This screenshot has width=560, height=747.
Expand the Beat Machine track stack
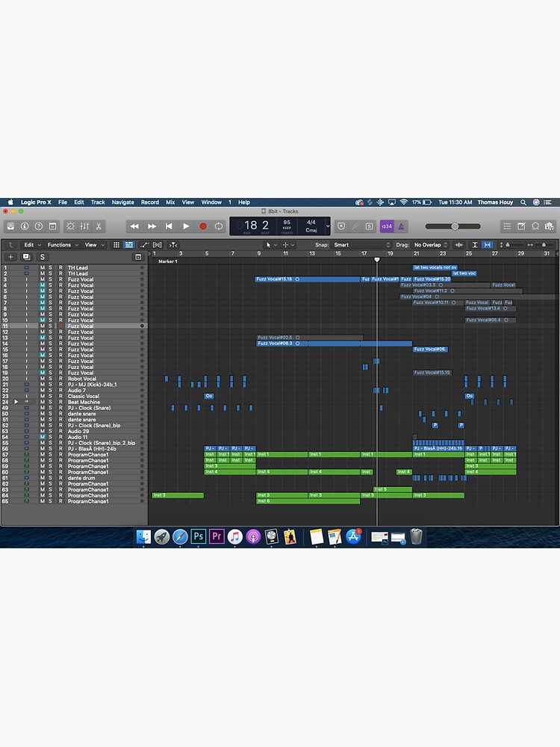[16, 402]
